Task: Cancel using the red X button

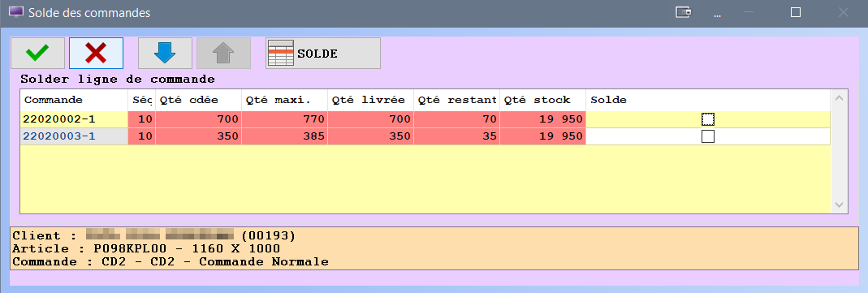Action: click(x=96, y=53)
